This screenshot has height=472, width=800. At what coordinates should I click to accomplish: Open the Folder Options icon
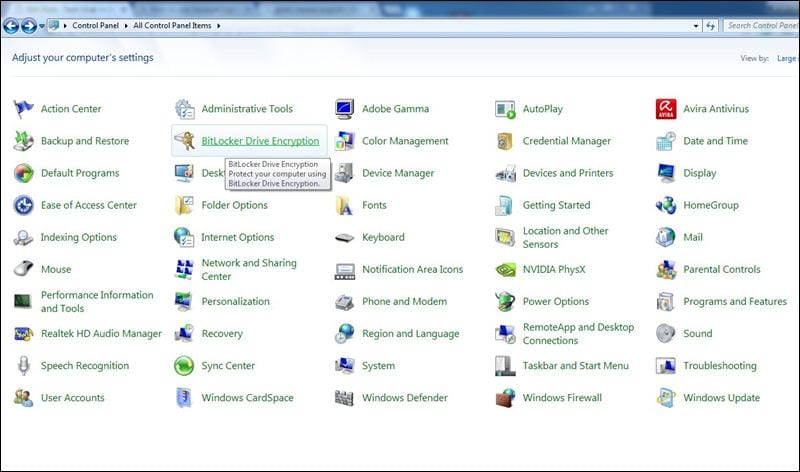click(x=184, y=205)
